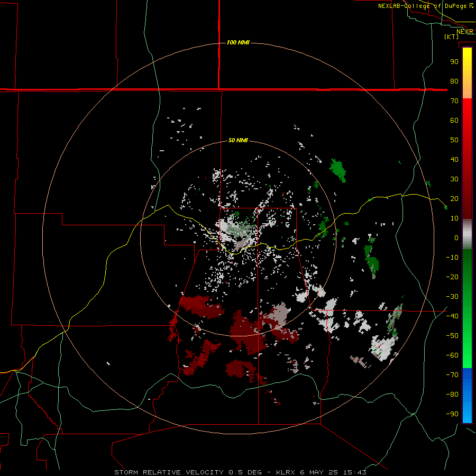Click the 20 value on the velocity scale
The image size is (476, 476).
(454, 198)
